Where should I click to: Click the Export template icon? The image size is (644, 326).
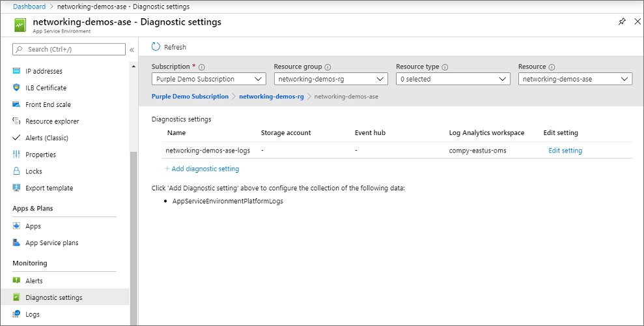[x=17, y=188]
